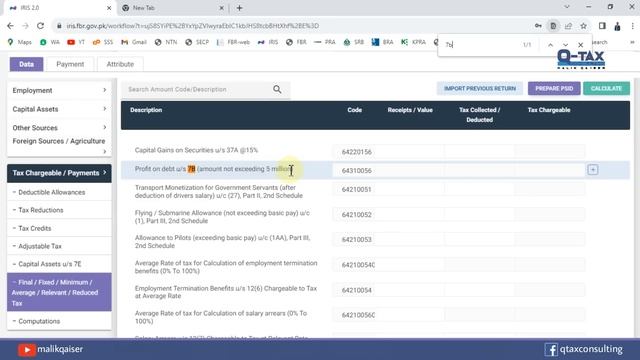Open Capital Assets u/s 7E submenu
This screenshot has width=640, height=360.
tap(59, 264)
